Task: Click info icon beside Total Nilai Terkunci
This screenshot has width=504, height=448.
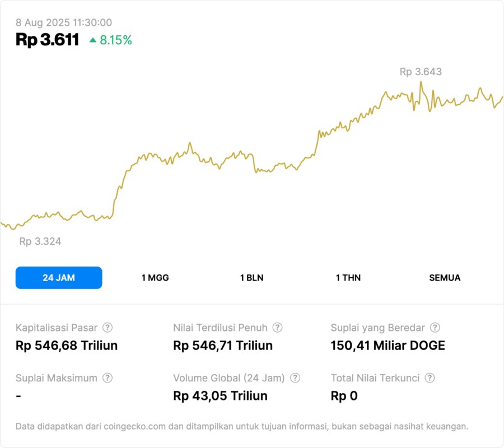Action: point(430,378)
